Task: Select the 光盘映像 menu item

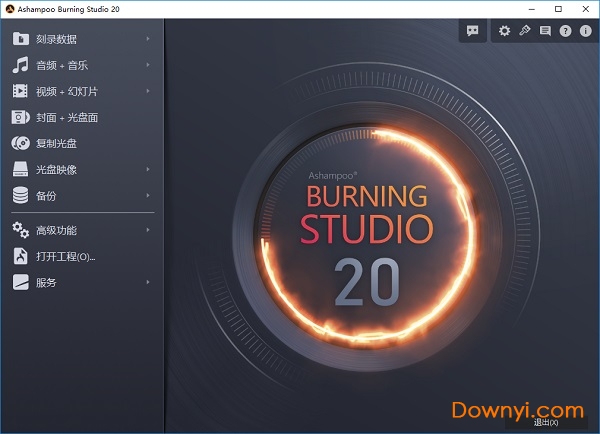Action: 82,169
